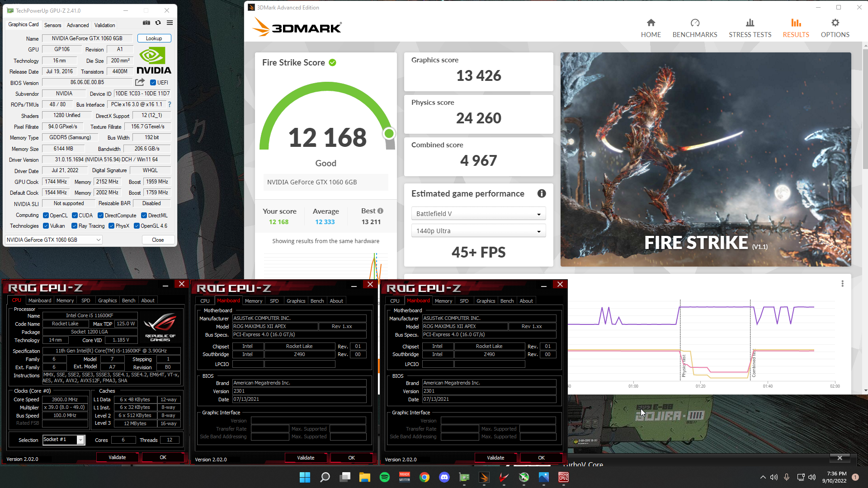Open Task View on the taskbar
The width and height of the screenshot is (868, 488).
coord(345,477)
